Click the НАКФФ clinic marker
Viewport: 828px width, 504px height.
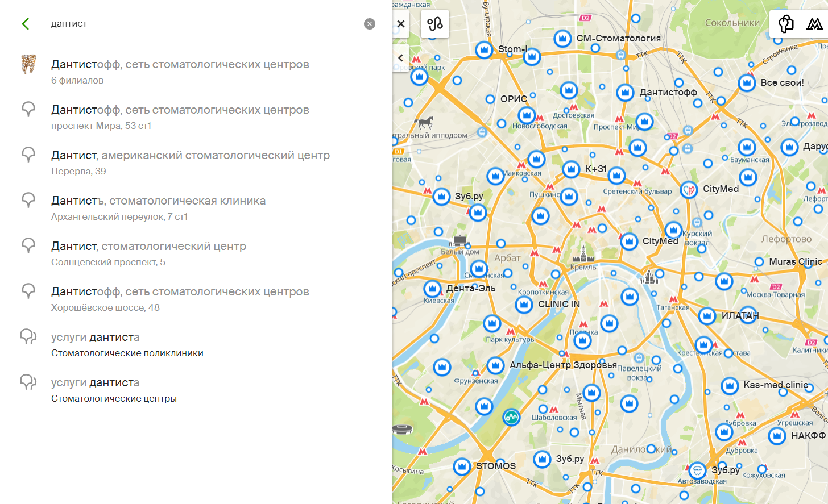(777, 436)
